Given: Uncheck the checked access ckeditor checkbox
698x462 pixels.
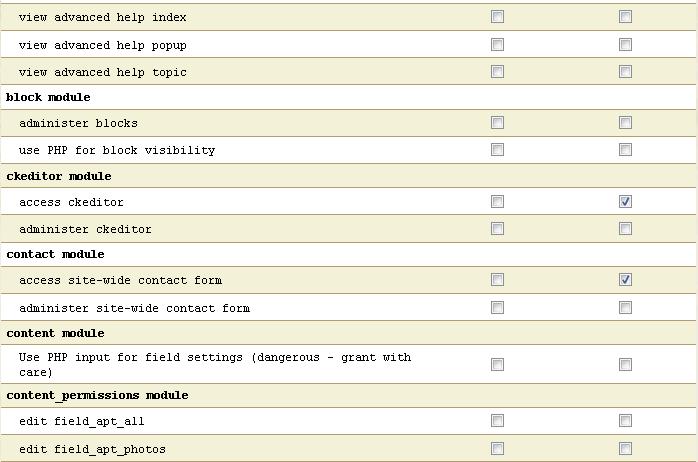Looking at the screenshot, I should (x=625, y=202).
